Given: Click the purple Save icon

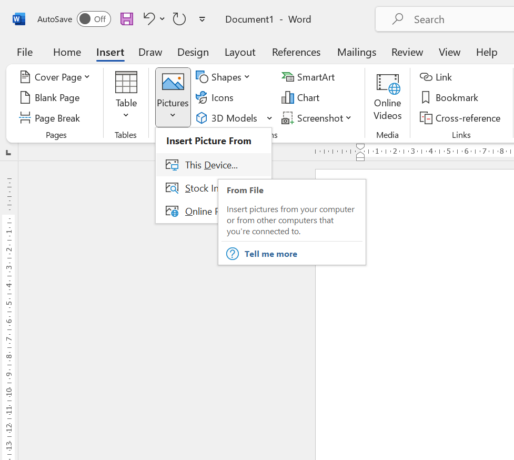Looking at the screenshot, I should [127, 19].
